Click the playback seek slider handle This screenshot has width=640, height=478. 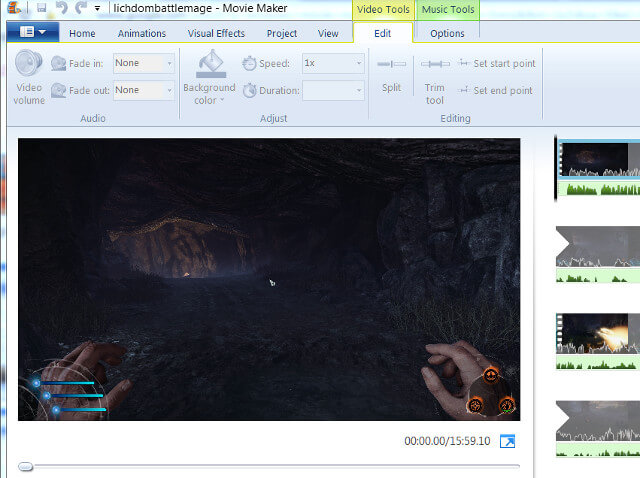tap(25, 467)
